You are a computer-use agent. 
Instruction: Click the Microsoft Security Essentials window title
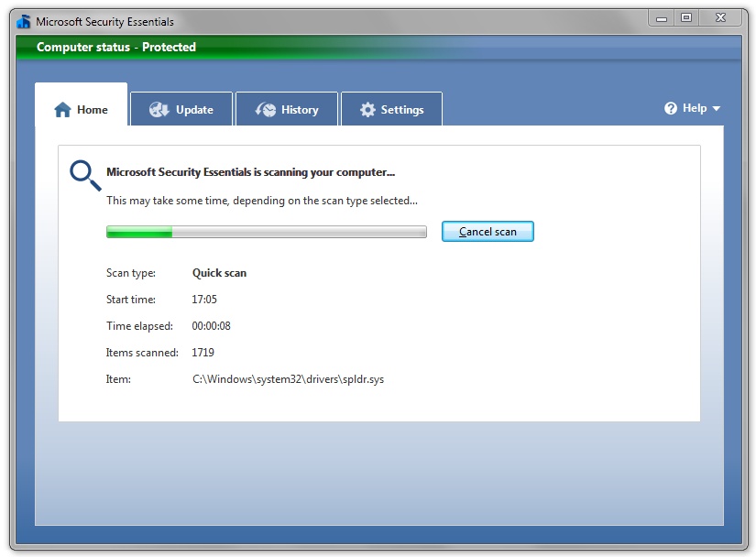104,22
